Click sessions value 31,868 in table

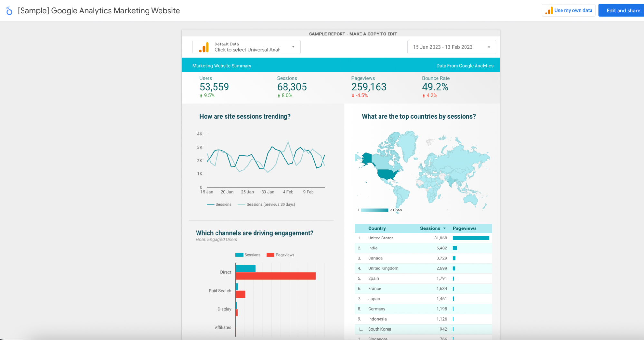pos(440,238)
